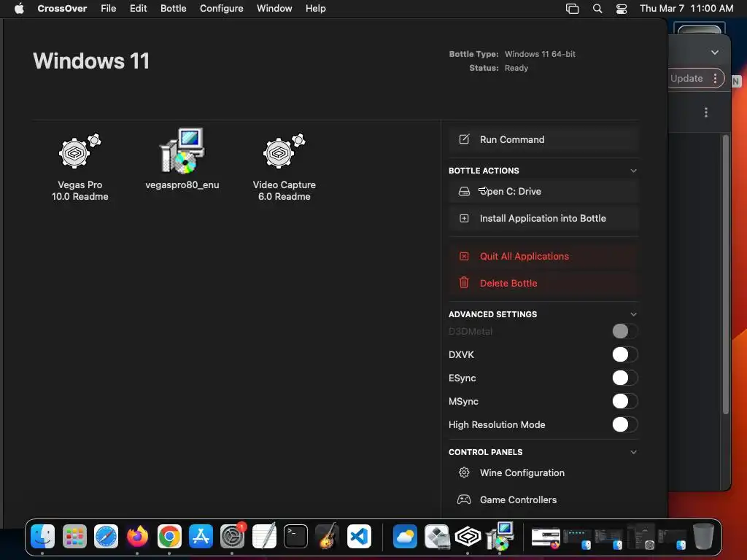This screenshot has height=560, width=747.
Task: Open Google Chrome from the Dock
Action: 169,536
